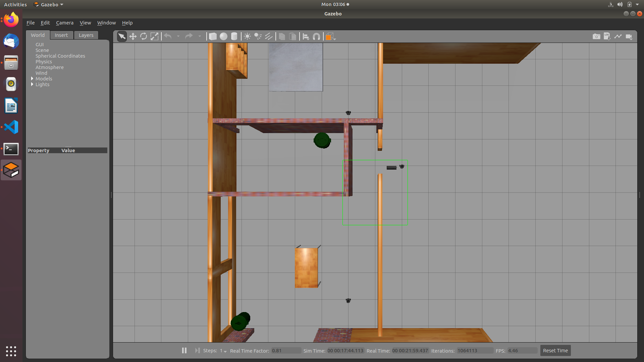The height and width of the screenshot is (362, 644).
Task: Activate the scale mode tool
Action: click(x=154, y=36)
